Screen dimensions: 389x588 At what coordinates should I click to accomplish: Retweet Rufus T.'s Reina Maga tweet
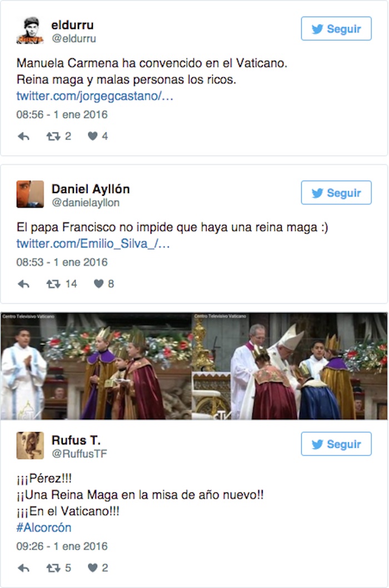click(x=53, y=568)
